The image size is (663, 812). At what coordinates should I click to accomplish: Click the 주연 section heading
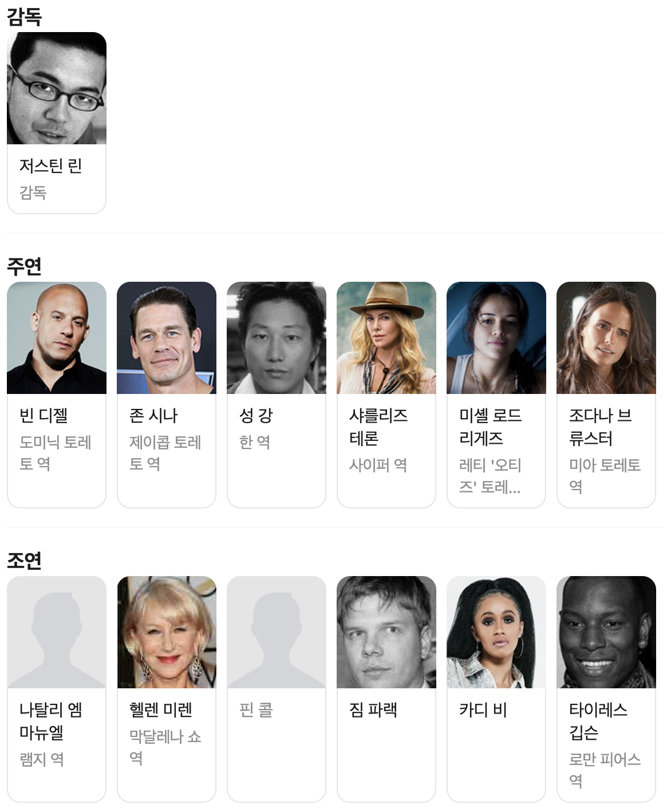pyautogui.click(x=24, y=266)
